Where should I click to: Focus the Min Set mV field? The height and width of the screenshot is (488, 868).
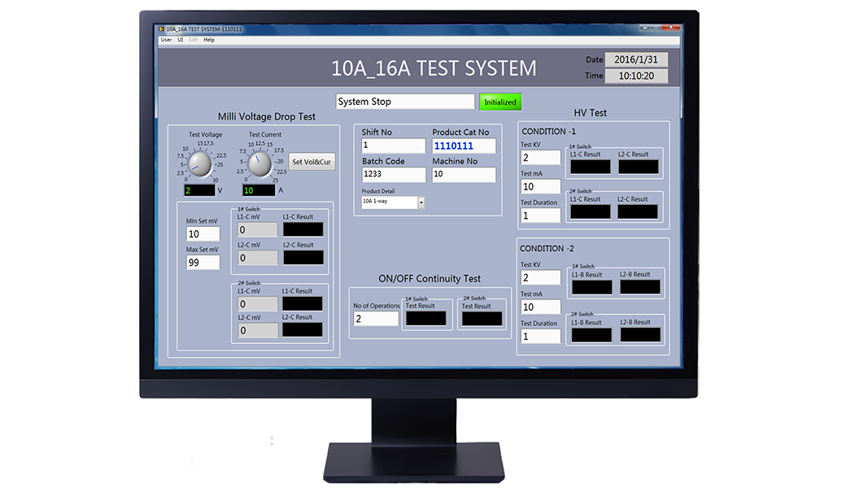203,234
